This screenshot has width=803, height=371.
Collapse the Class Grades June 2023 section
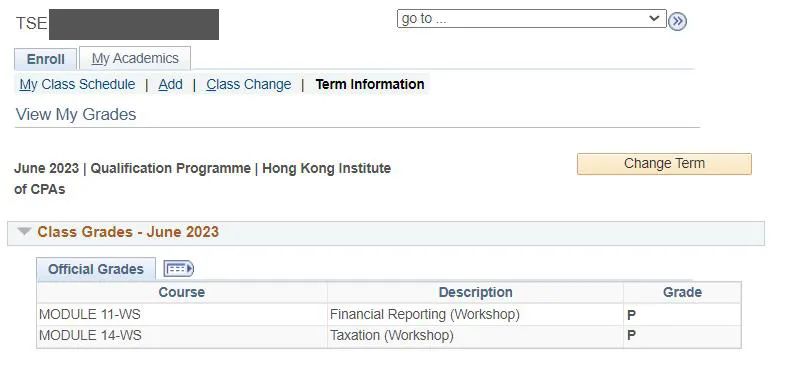click(24, 232)
